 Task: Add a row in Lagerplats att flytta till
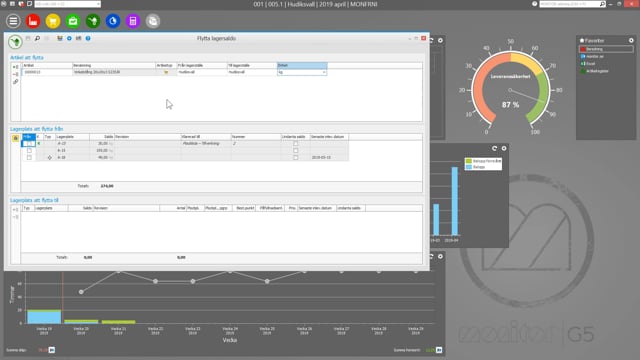pos(16,210)
